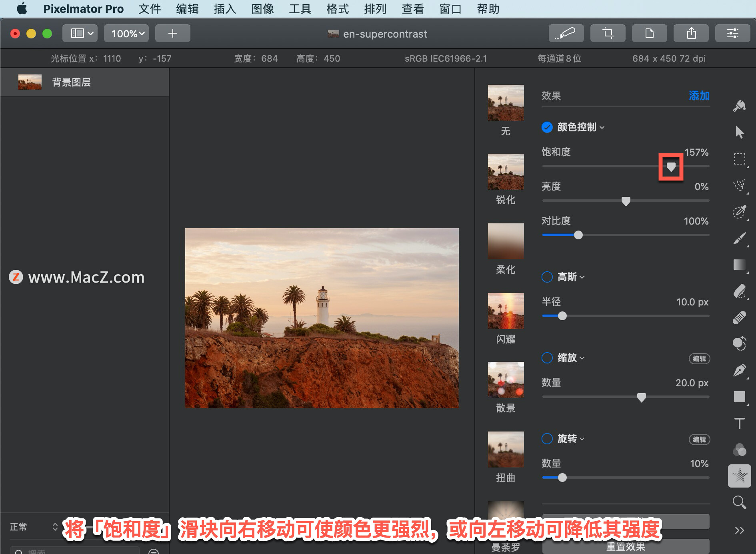Click the plus Add toolbar button
The image size is (756, 554).
tap(172, 33)
